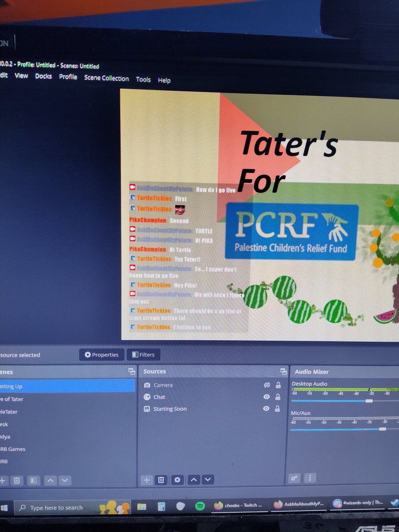Open the Scene Collection menu
The image size is (399, 532).
(106, 78)
